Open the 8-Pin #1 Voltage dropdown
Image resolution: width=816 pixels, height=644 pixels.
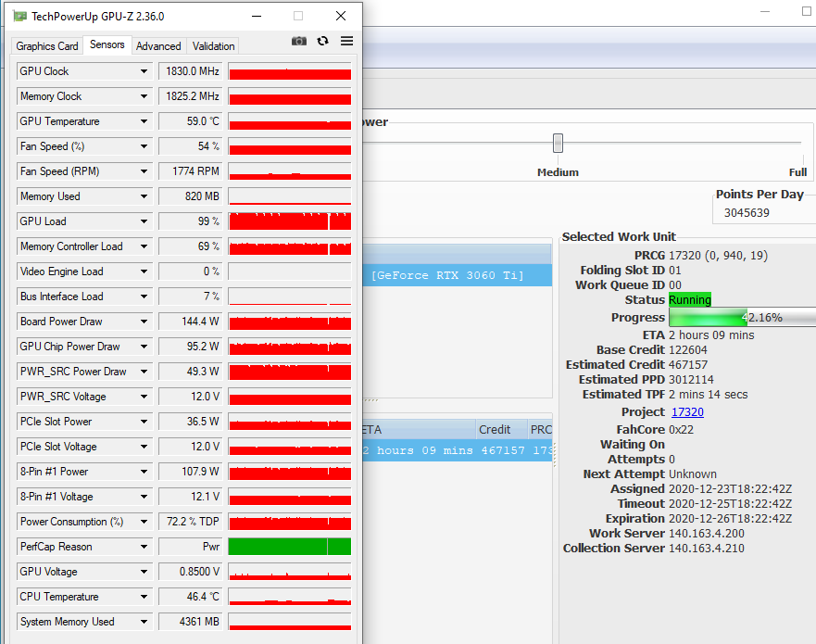click(x=144, y=496)
